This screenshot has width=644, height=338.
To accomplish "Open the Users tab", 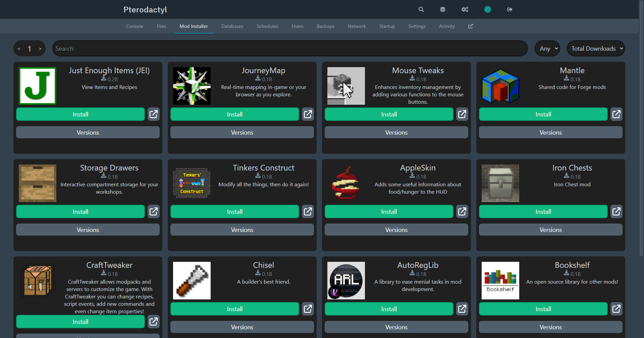I will [298, 26].
